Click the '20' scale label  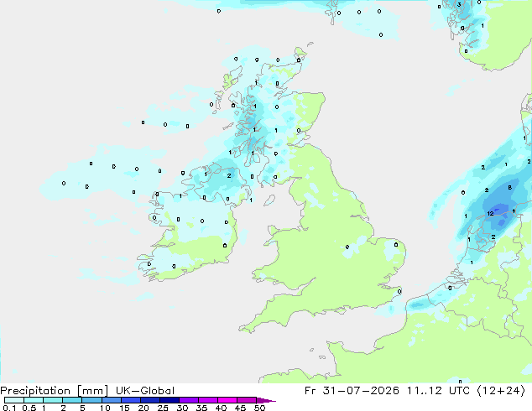click(143, 408)
